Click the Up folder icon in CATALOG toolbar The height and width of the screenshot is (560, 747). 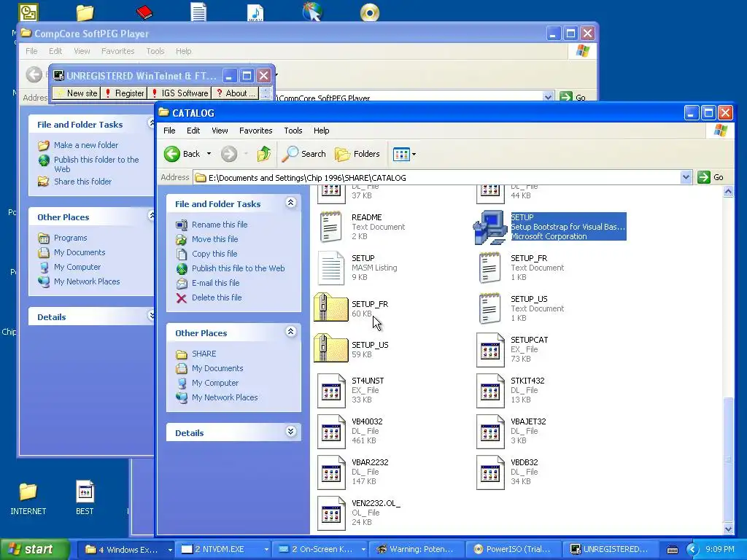(263, 154)
